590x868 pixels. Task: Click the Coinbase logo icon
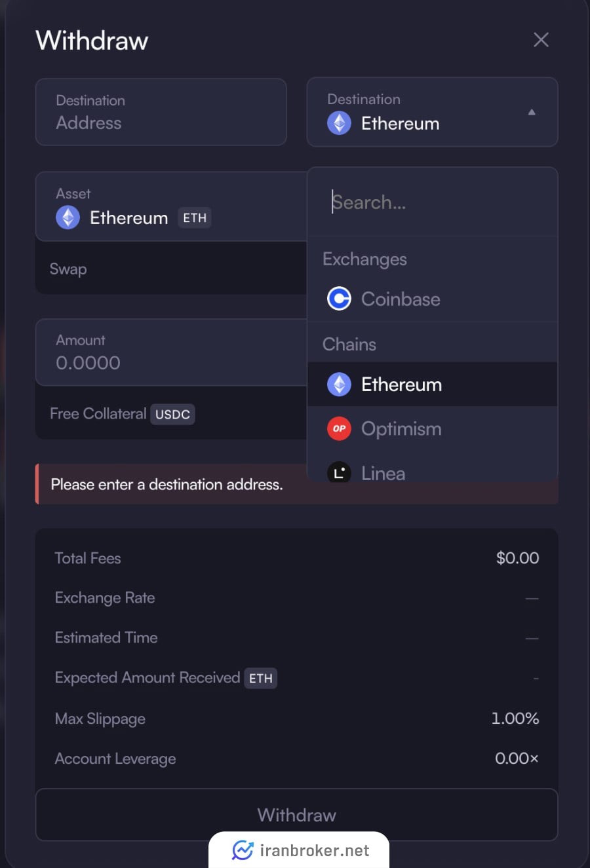pyautogui.click(x=339, y=299)
